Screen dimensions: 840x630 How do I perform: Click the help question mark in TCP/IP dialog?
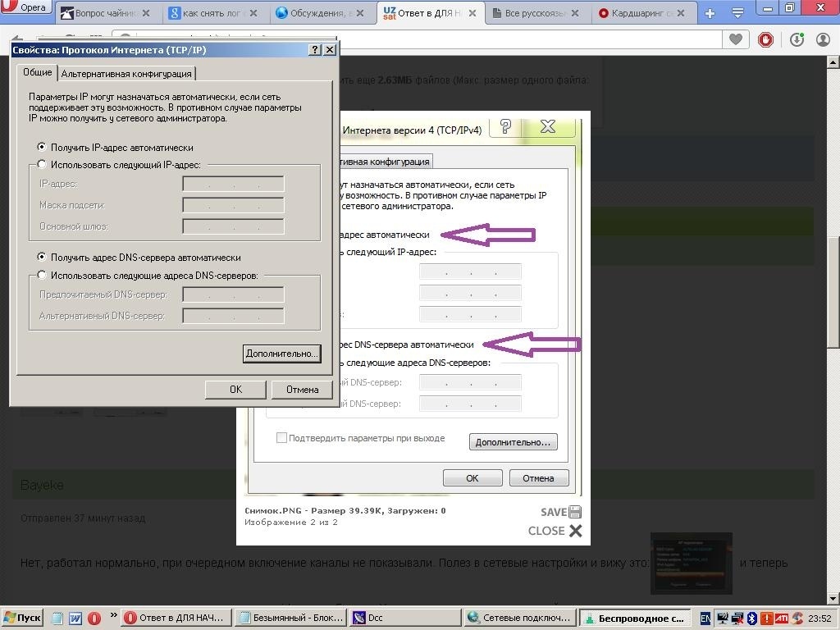[x=316, y=50]
